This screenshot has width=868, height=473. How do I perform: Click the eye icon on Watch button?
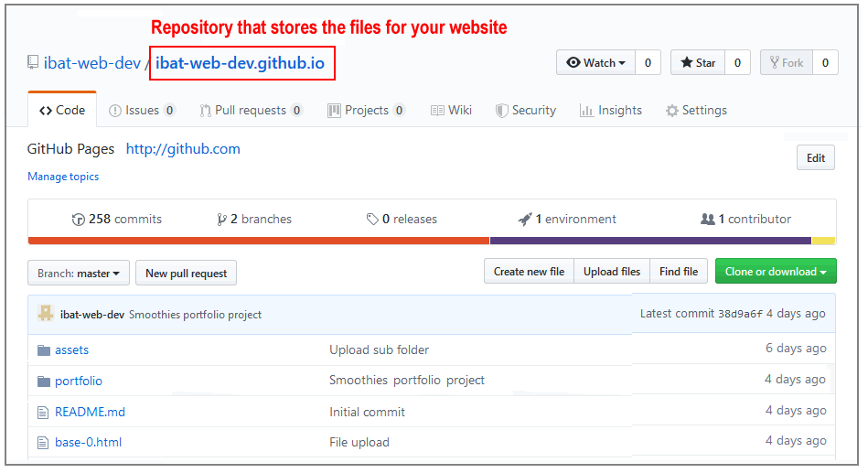pyautogui.click(x=573, y=62)
